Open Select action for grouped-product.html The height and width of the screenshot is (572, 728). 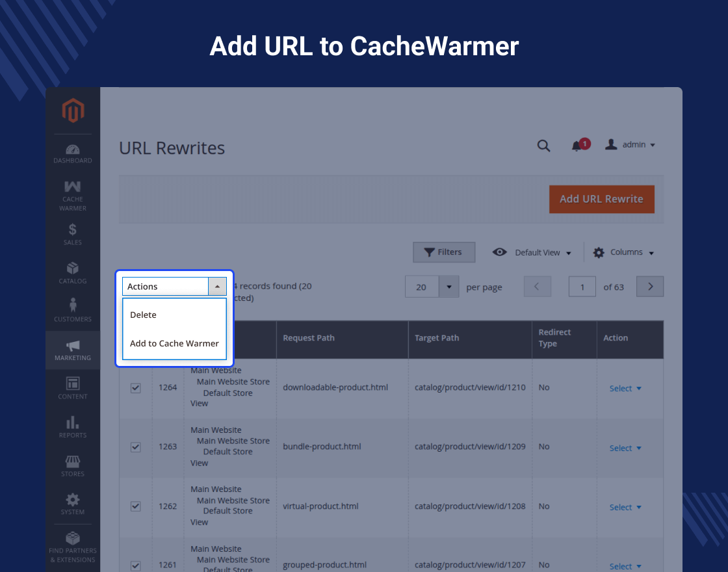(625, 566)
